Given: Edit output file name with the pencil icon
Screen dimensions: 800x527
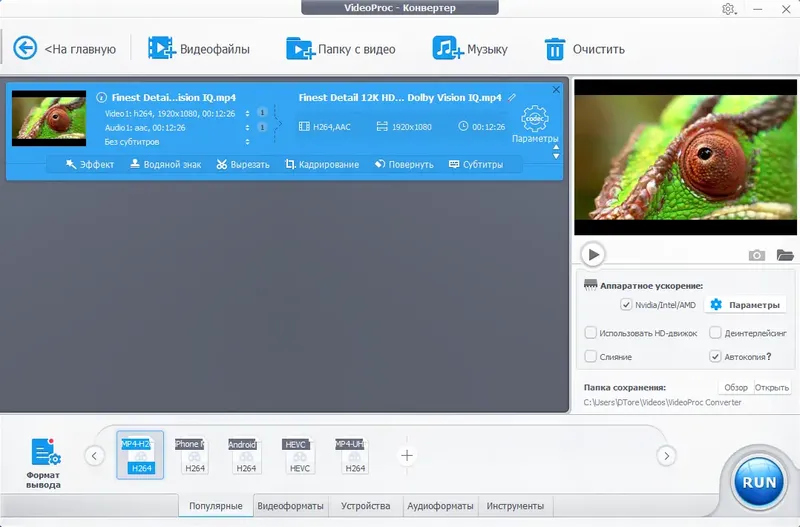Looking at the screenshot, I should click(512, 97).
